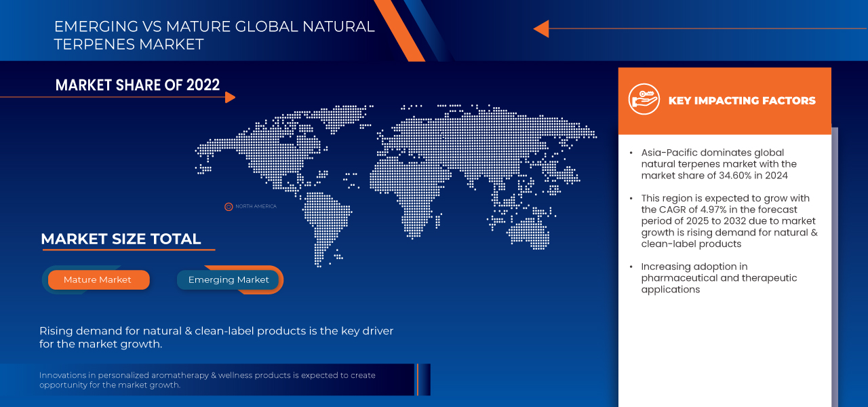
Task: Select the Mature Market button
Action: click(98, 279)
